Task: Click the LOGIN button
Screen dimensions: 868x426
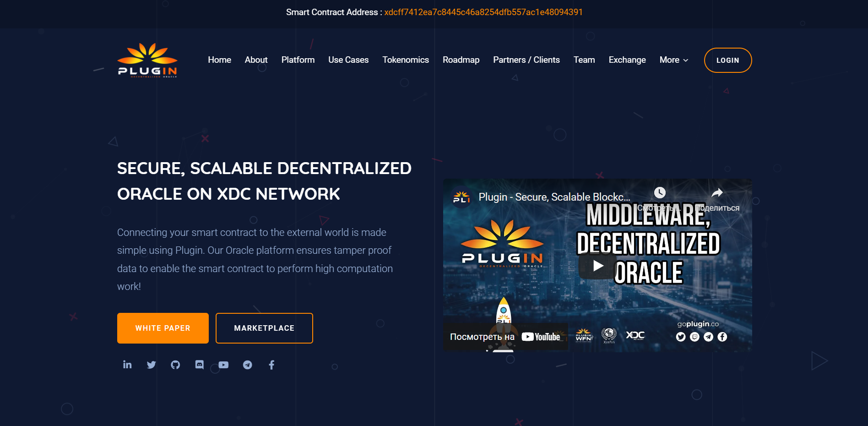Action: click(x=728, y=60)
